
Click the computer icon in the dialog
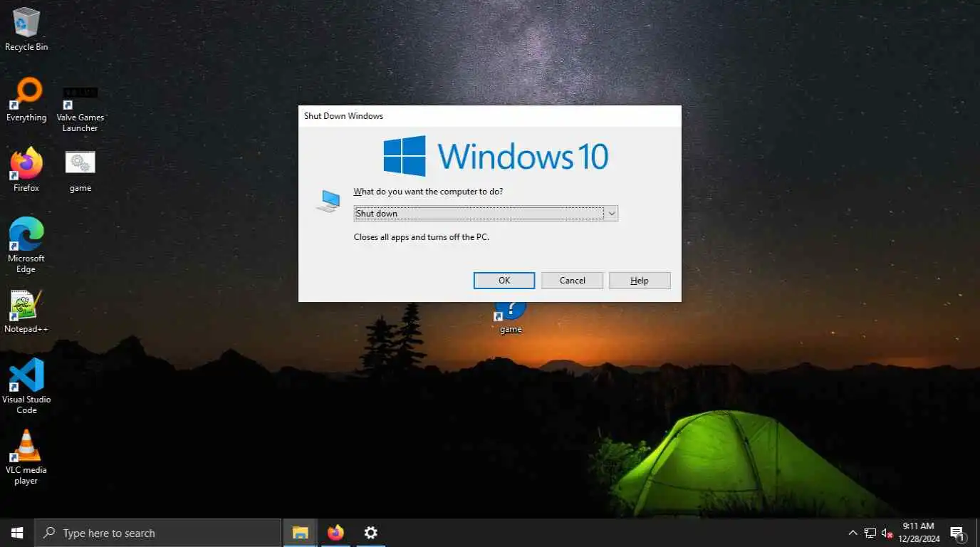[x=328, y=202]
